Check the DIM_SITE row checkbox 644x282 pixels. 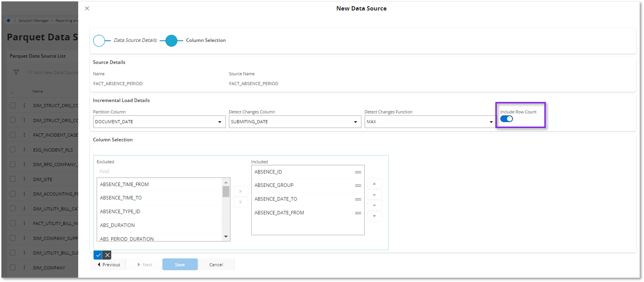click(13, 179)
